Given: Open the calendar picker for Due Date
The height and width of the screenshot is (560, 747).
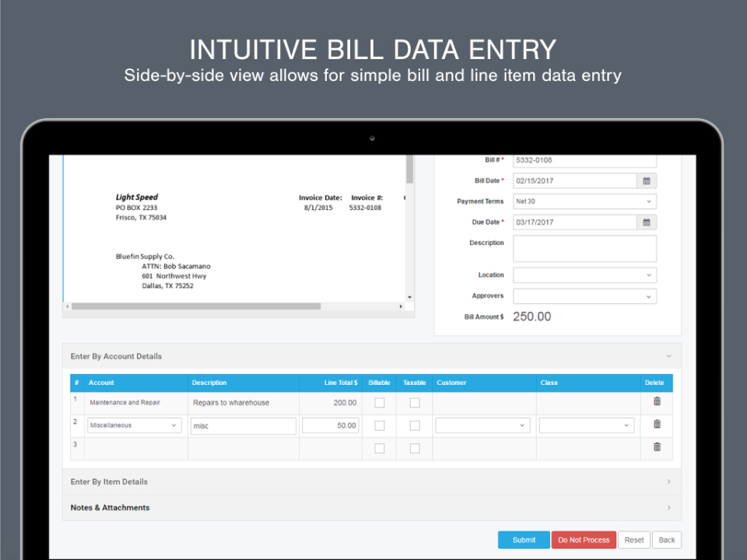Looking at the screenshot, I should pos(648,222).
